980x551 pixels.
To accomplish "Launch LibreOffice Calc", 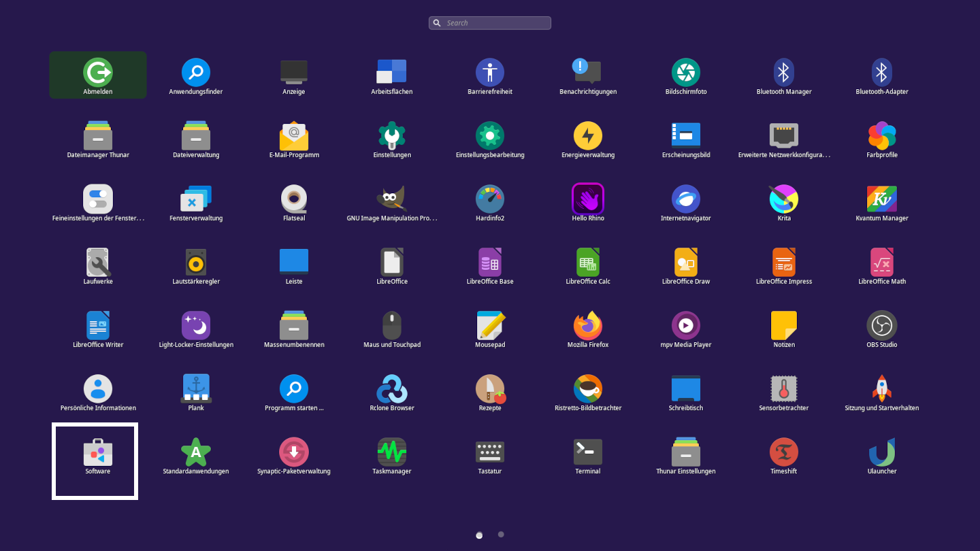I will tap(587, 263).
